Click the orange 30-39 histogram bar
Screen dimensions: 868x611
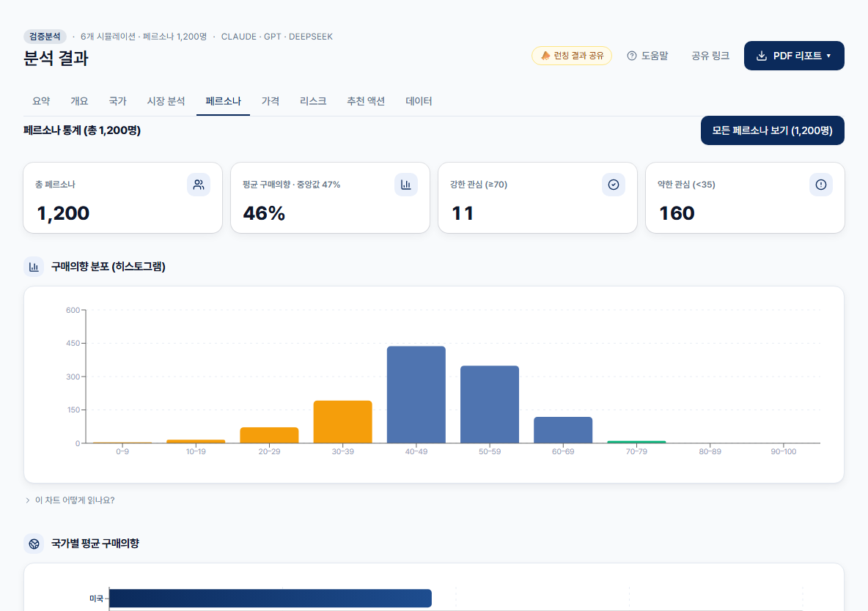(x=342, y=422)
